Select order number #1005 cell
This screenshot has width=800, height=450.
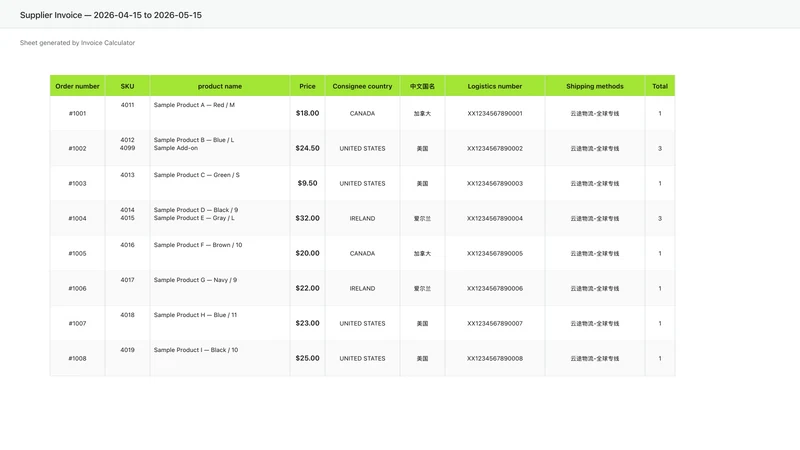78,253
